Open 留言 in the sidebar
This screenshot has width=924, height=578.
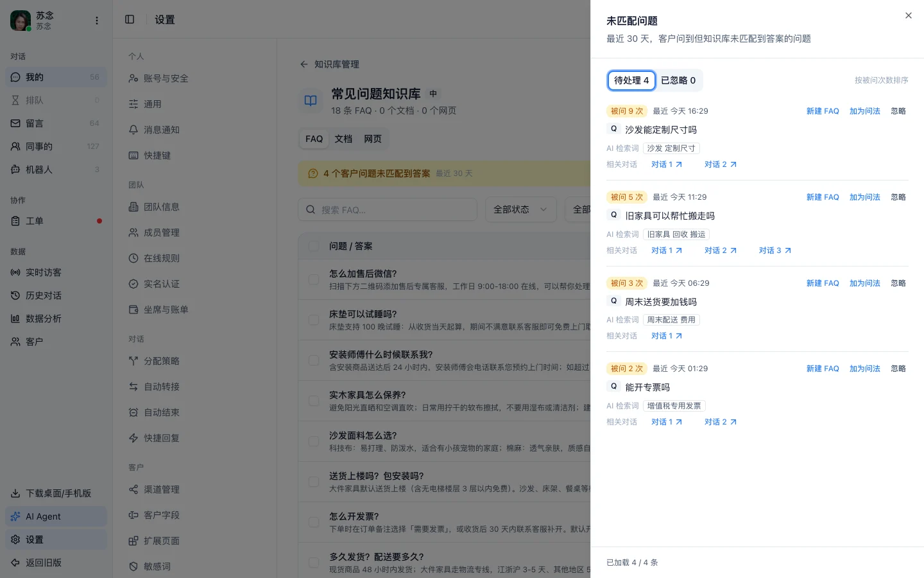tap(56, 123)
